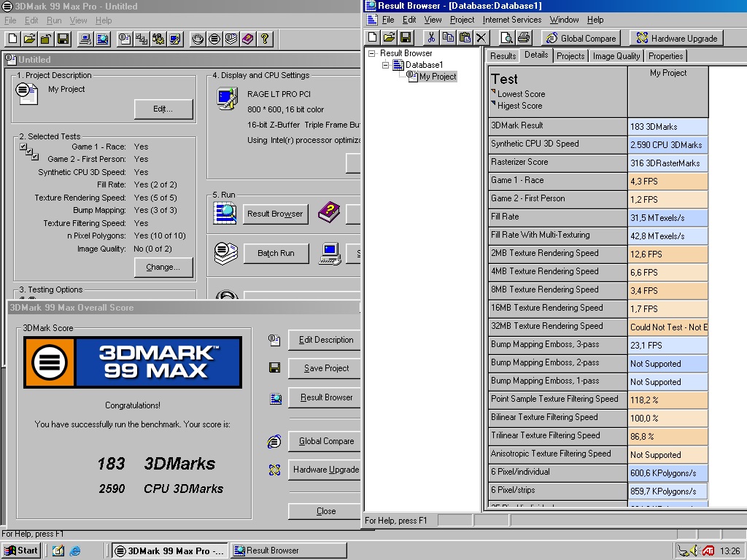Click the Paste clipboard icon in Result Browser toolbar
The width and height of the screenshot is (747, 560).
coord(465,38)
